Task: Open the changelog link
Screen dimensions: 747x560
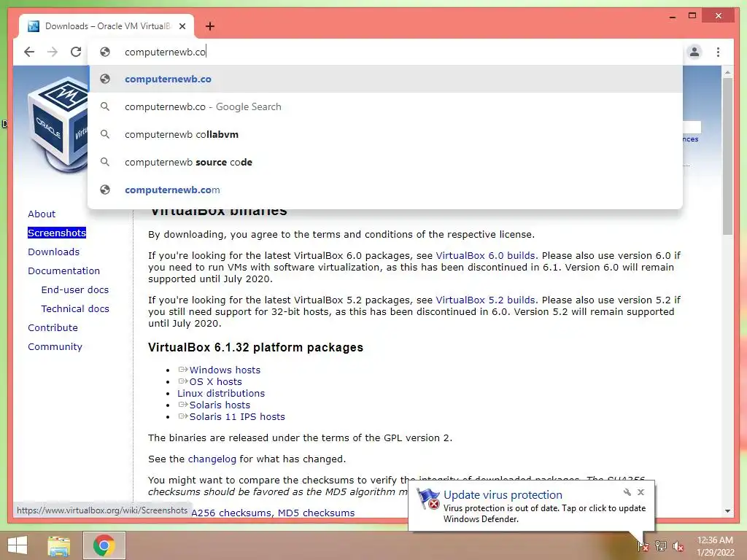Action: click(212, 459)
